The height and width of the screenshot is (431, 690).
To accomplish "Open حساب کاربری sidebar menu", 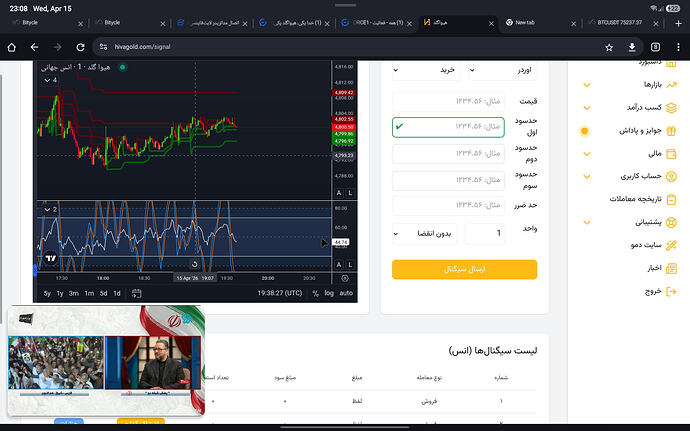I will pyautogui.click(x=641, y=176).
